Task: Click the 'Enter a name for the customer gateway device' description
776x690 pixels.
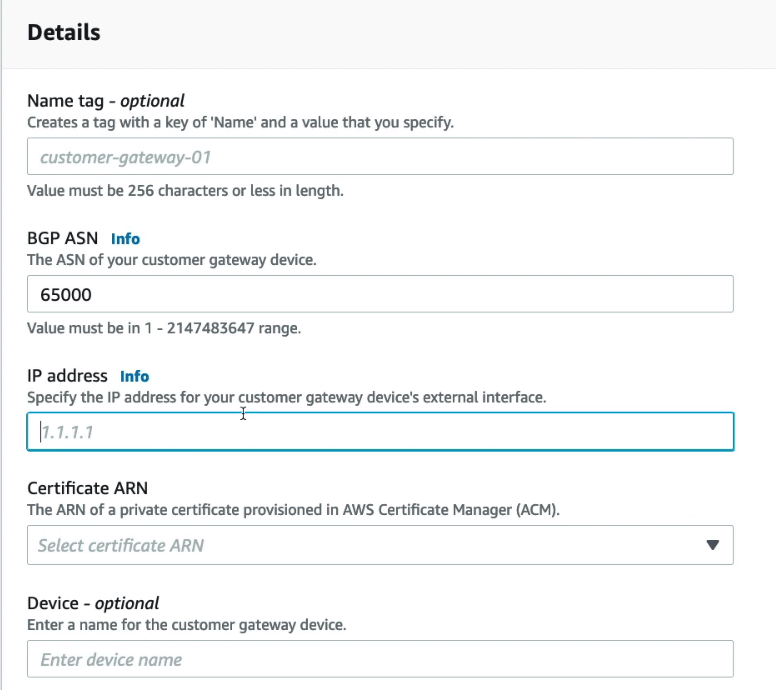Action: pos(186,625)
